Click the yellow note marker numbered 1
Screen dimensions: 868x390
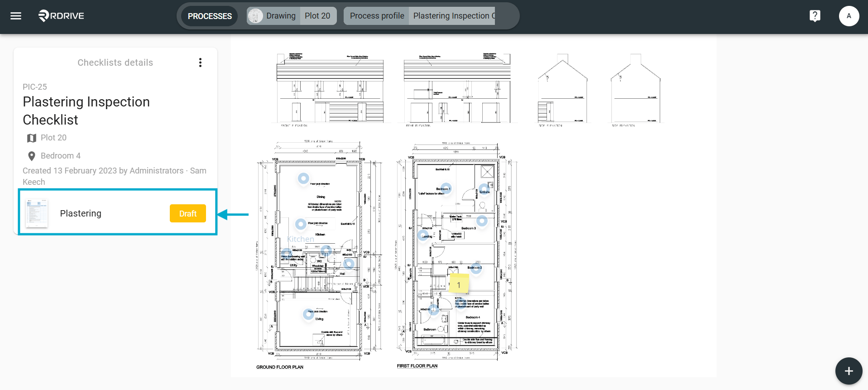459,284
